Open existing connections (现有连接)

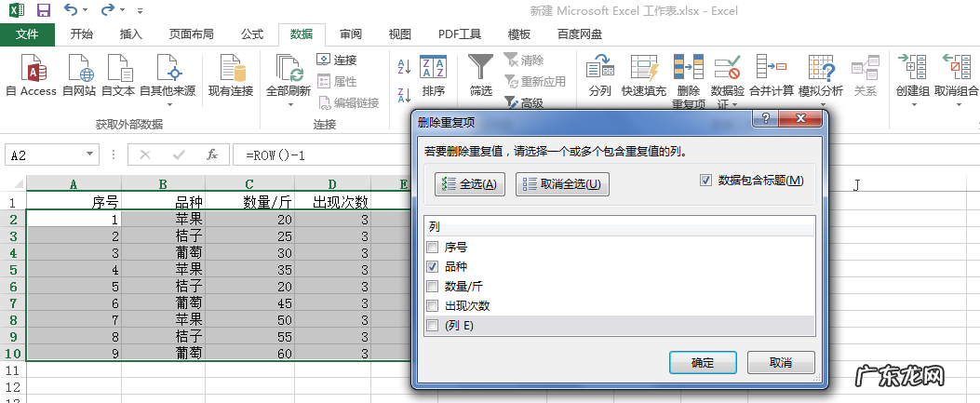pos(231,75)
